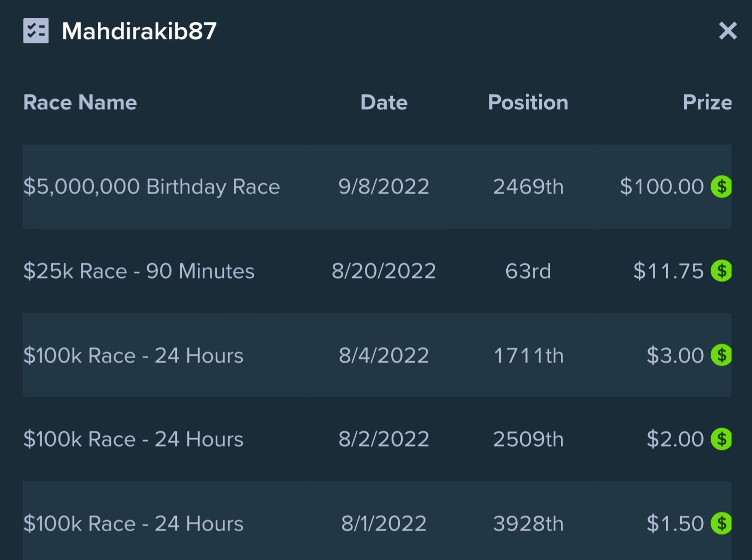This screenshot has height=560, width=752.
Task: Click the green dollar icon next to $11.75
Action: point(721,271)
